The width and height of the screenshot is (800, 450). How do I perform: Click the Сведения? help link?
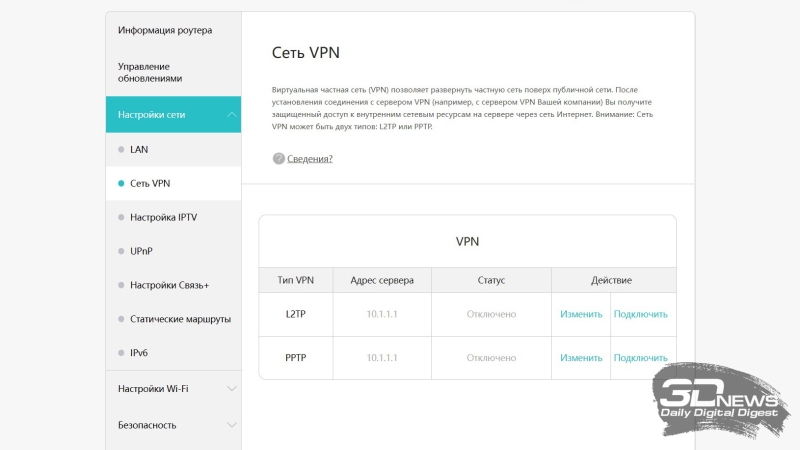coord(310,159)
